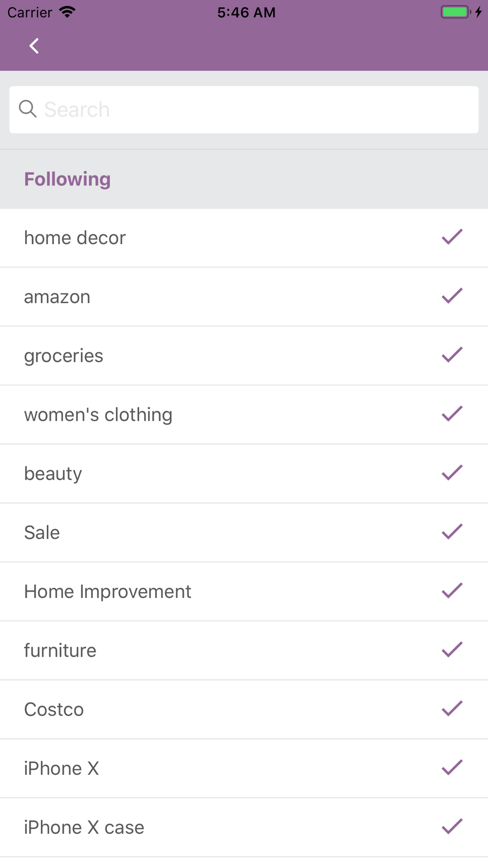Unfollow amazon via its checkmark
The image size is (488, 868).
click(452, 296)
